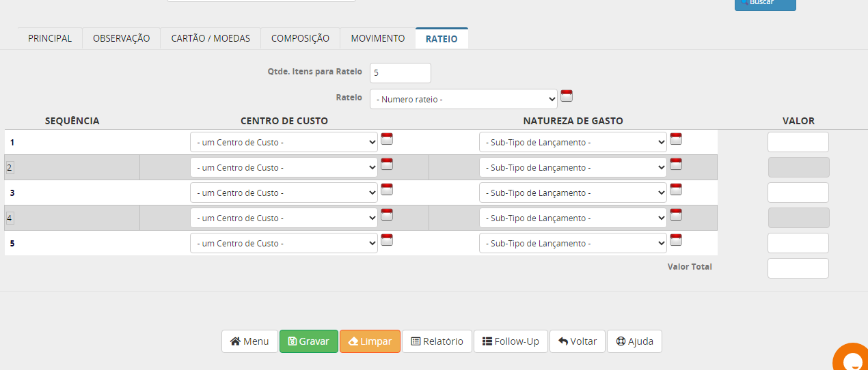Click the red icon next to row 1 Natureza de Gasto
The image size is (868, 370).
coord(676,139)
